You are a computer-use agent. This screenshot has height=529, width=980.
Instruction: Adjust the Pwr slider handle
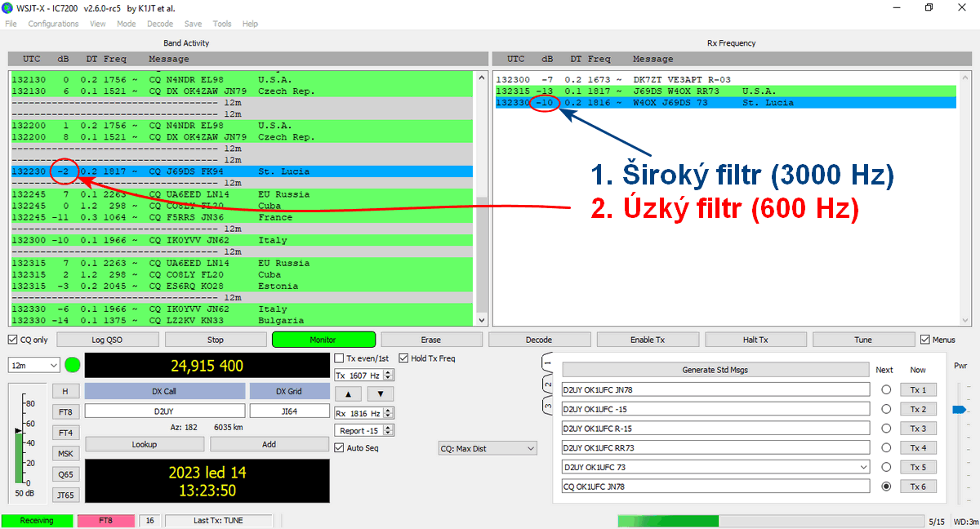tap(959, 409)
